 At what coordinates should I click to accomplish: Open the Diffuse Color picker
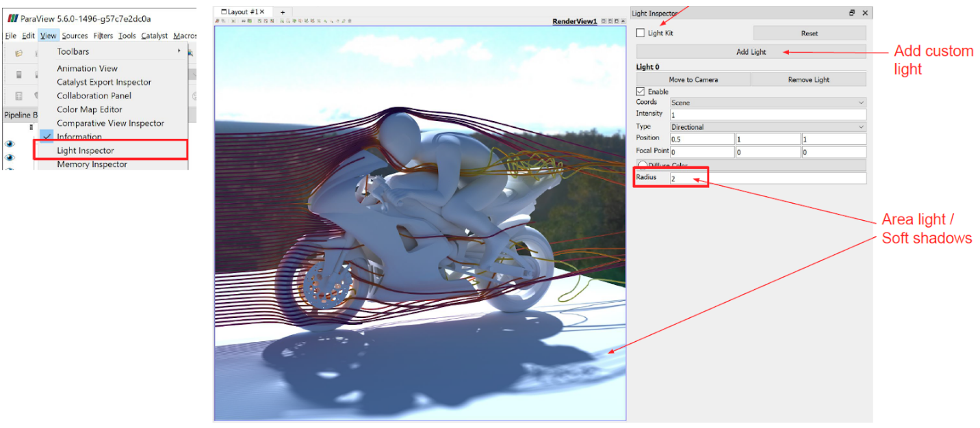pos(751,165)
